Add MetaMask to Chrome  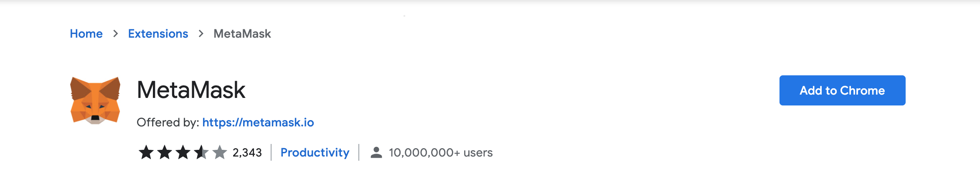coord(842,90)
